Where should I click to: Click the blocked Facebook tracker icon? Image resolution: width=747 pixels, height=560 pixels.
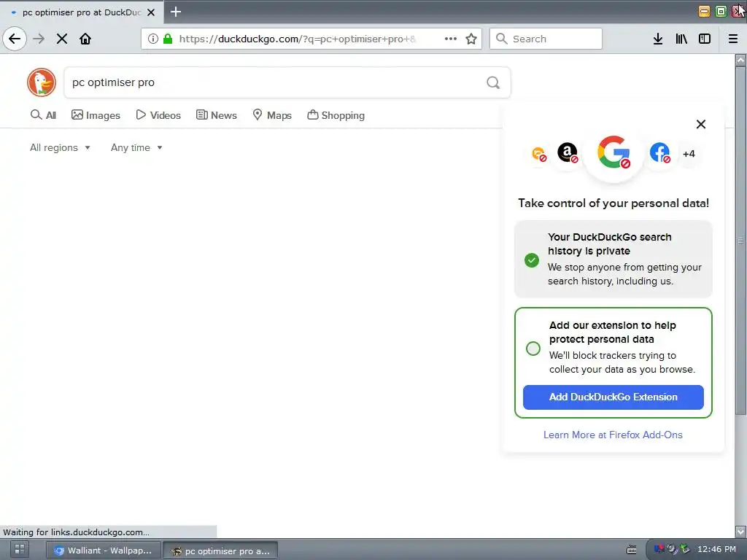coord(659,153)
